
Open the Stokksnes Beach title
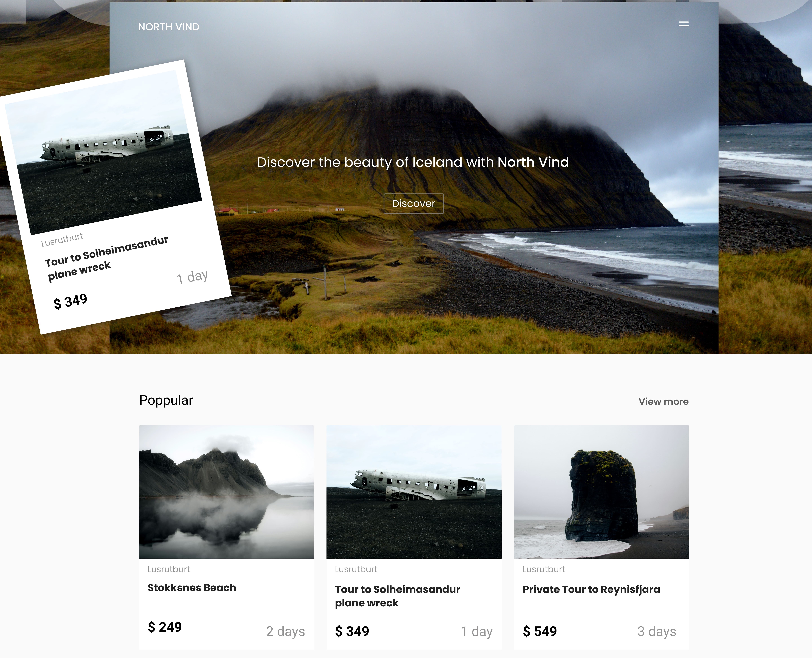(x=192, y=588)
